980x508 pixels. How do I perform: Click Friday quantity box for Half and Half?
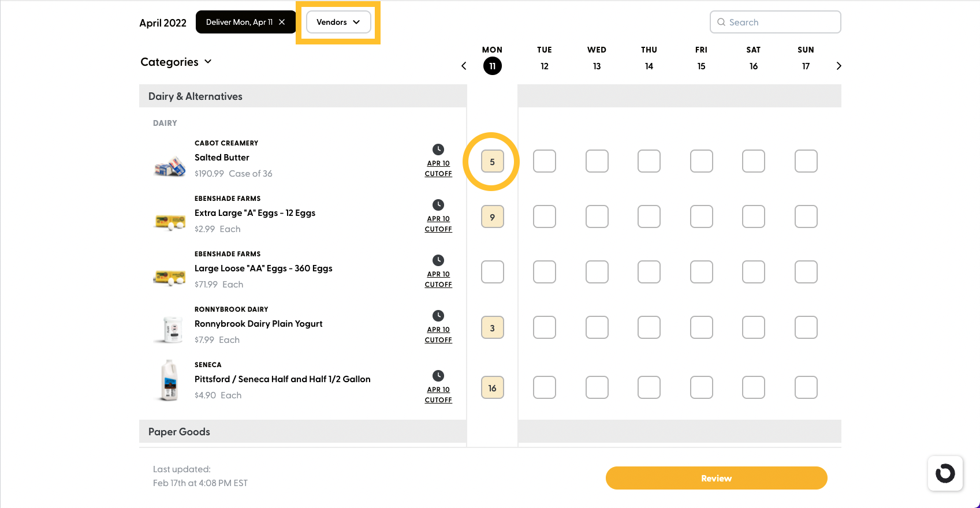(702, 387)
